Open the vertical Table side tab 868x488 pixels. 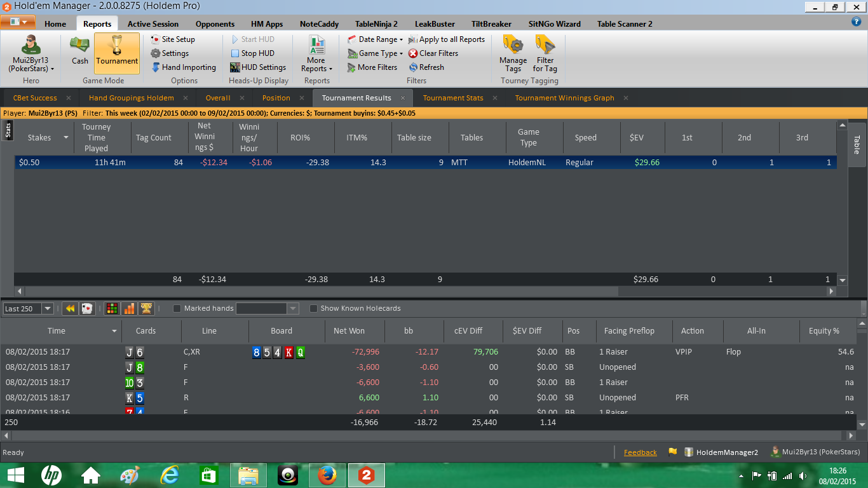(857, 145)
